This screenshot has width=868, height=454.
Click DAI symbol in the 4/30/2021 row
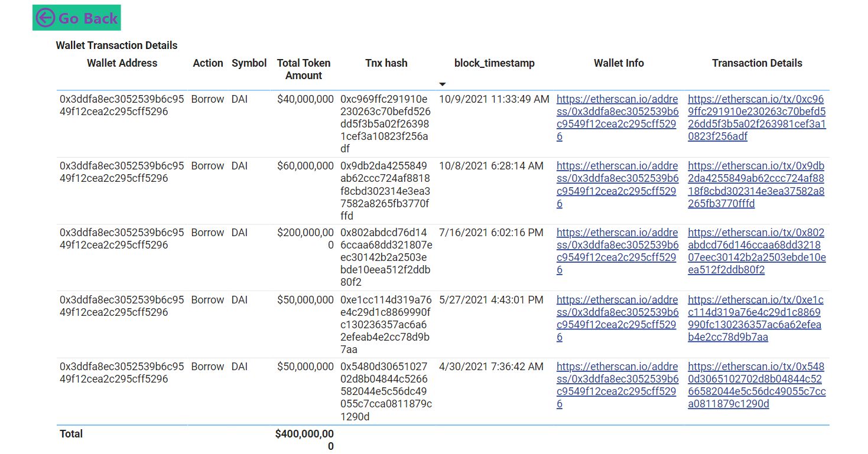click(239, 367)
